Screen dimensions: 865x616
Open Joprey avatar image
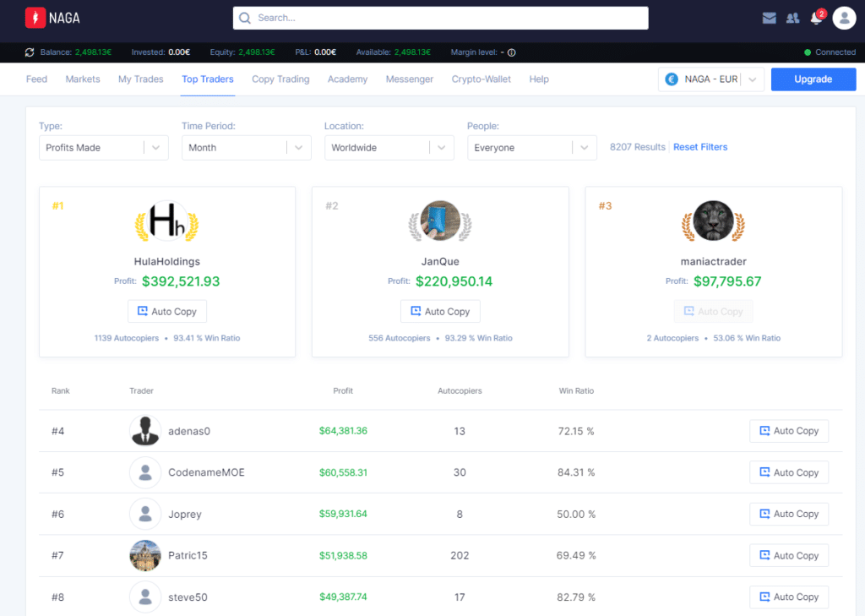tap(145, 514)
